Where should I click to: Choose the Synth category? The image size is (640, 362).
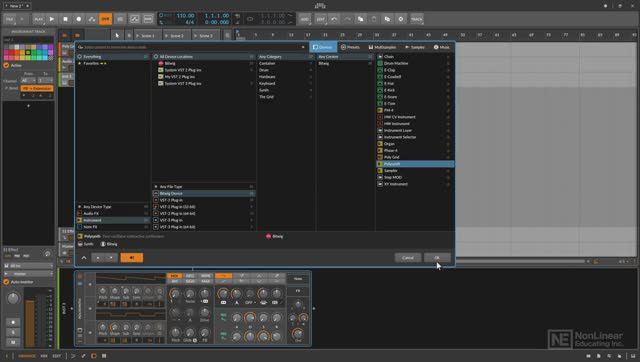point(286,90)
